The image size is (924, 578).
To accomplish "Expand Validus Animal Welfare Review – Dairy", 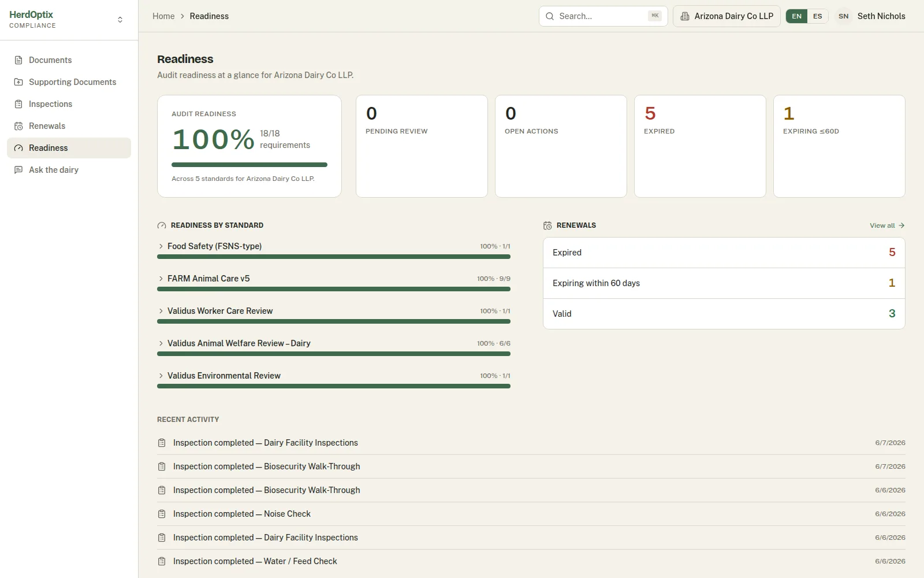I will [x=161, y=343].
